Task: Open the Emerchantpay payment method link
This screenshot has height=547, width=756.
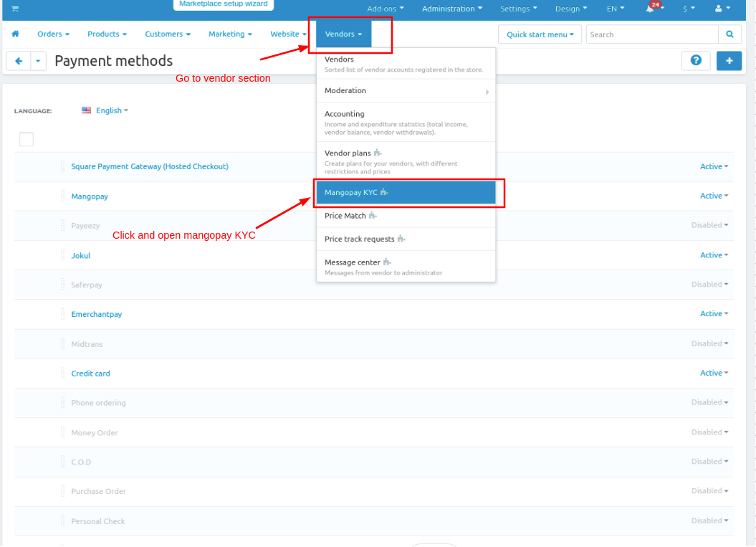Action: click(97, 314)
